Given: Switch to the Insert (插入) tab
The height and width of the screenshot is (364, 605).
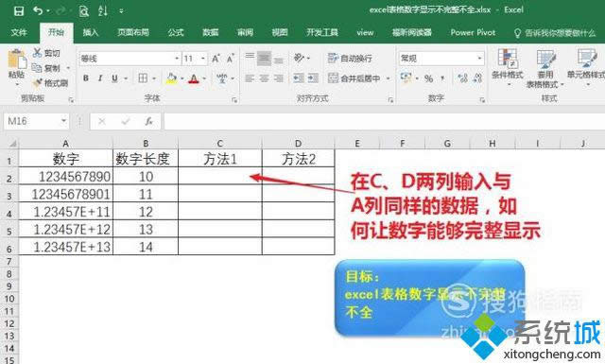Looking at the screenshot, I should coord(91,32).
